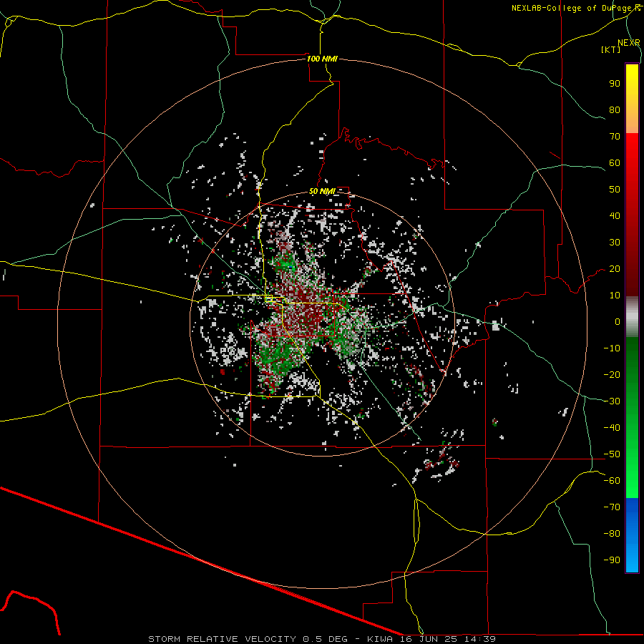Image resolution: width=644 pixels, height=644 pixels.
Task: Click the -70 value on the velocity scale
Action: pyautogui.click(x=612, y=507)
